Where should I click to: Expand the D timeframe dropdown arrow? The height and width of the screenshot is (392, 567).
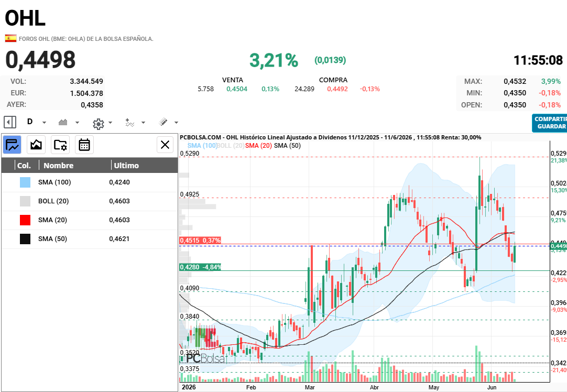(44, 123)
